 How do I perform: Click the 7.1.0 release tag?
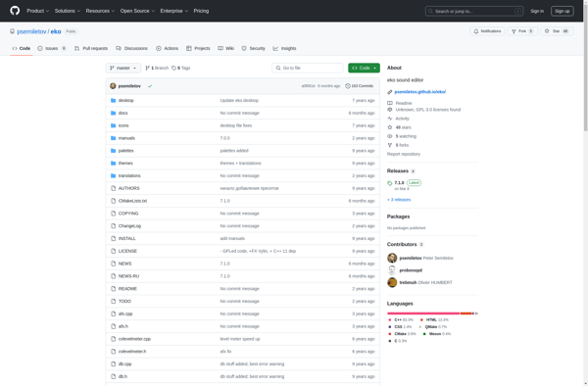click(x=399, y=183)
